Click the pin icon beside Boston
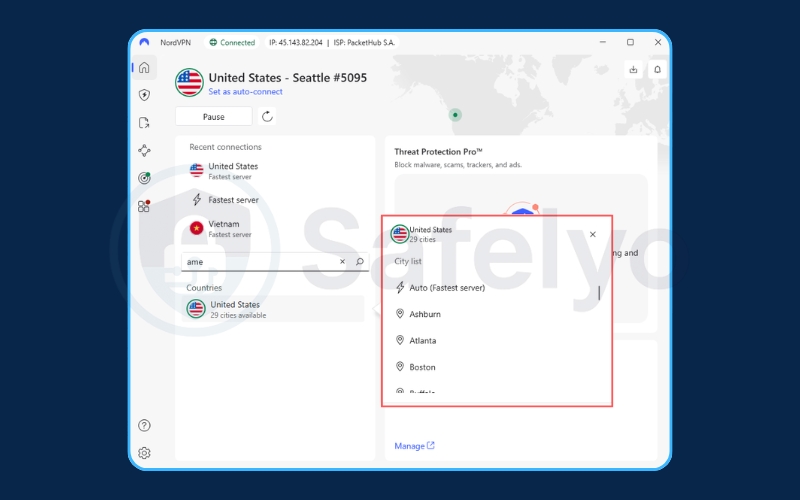800x500 pixels. [x=400, y=366]
